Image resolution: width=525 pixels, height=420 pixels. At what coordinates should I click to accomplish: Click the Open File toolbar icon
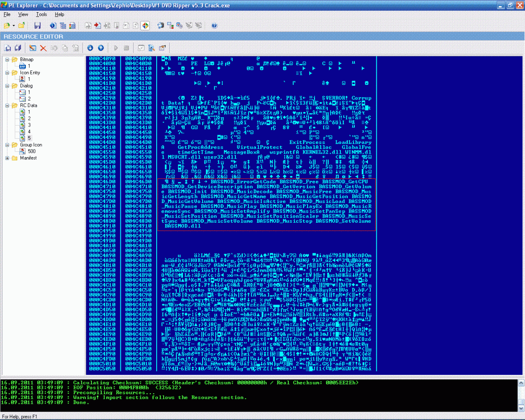[7, 25]
